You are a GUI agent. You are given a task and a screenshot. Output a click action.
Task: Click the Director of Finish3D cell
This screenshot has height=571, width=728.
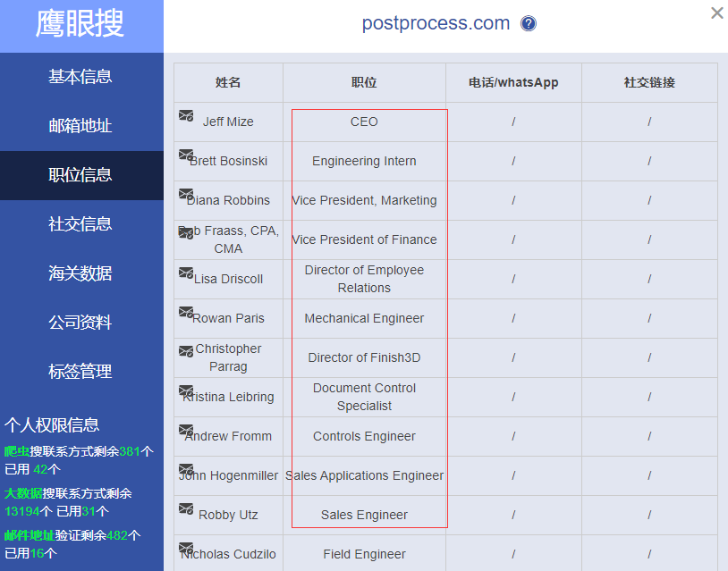(364, 357)
